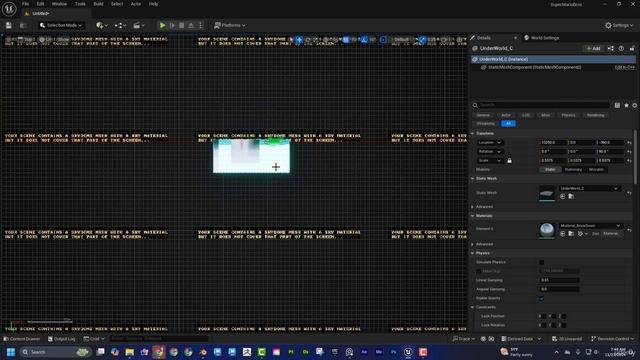
Task: Collapse the Physics section
Action: 473,253
